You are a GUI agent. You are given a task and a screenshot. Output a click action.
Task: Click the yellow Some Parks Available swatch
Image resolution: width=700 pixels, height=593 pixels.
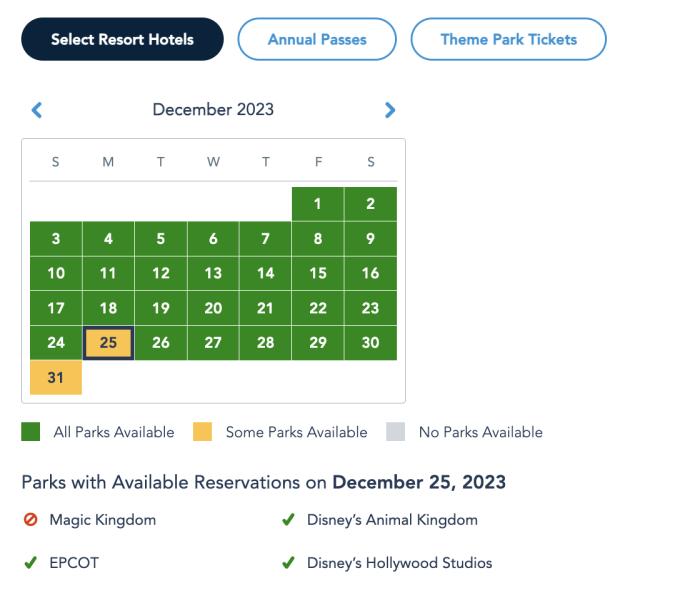tap(204, 432)
